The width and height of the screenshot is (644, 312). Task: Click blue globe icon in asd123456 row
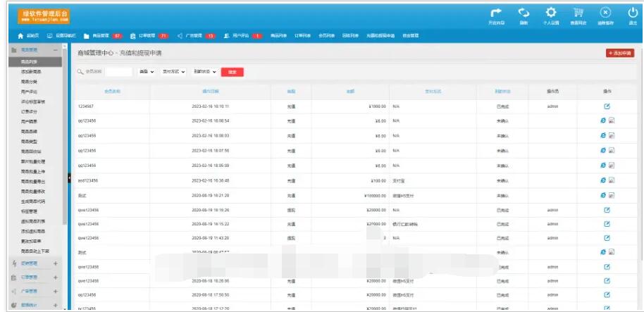(x=603, y=180)
